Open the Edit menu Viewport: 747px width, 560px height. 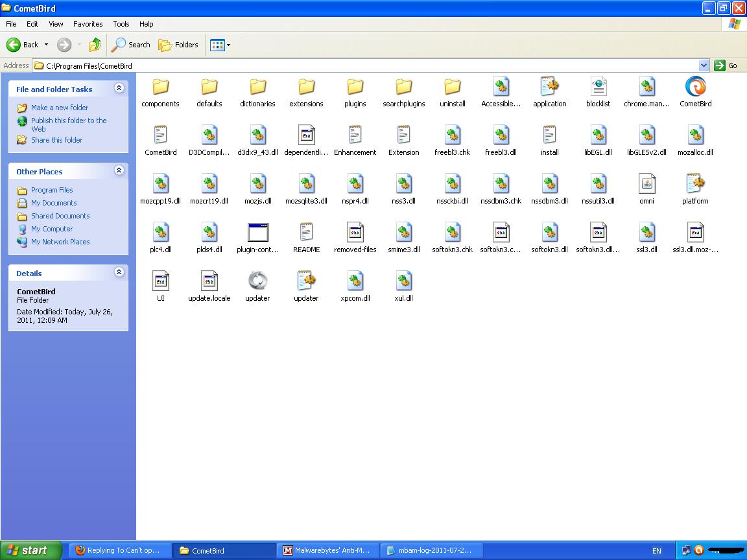pos(32,24)
